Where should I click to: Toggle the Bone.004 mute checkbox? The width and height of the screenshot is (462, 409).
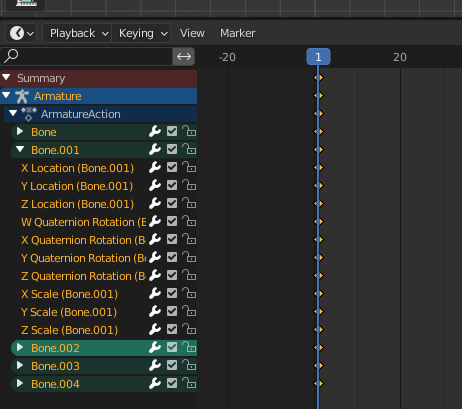coord(172,384)
